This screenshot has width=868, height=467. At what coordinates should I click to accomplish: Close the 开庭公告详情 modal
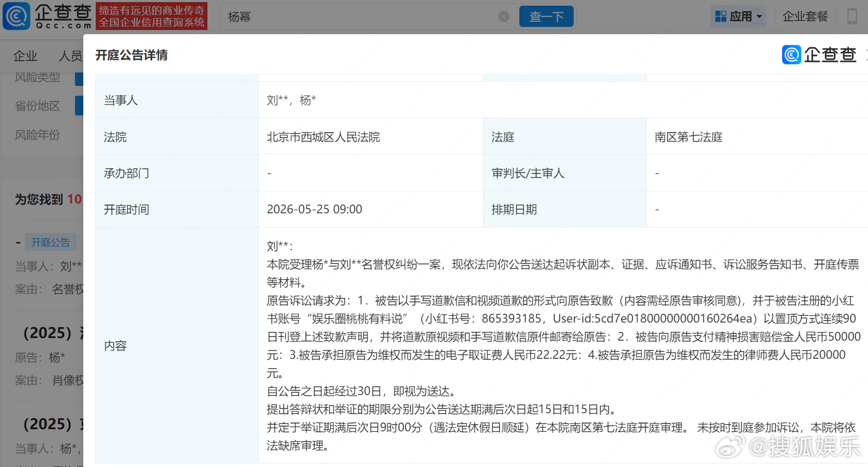866,54
